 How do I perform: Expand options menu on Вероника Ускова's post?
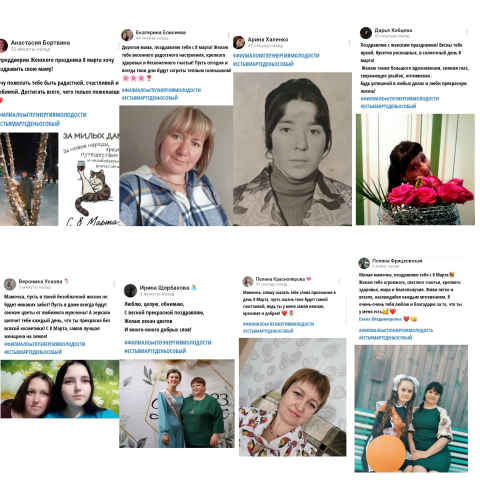click(x=114, y=284)
